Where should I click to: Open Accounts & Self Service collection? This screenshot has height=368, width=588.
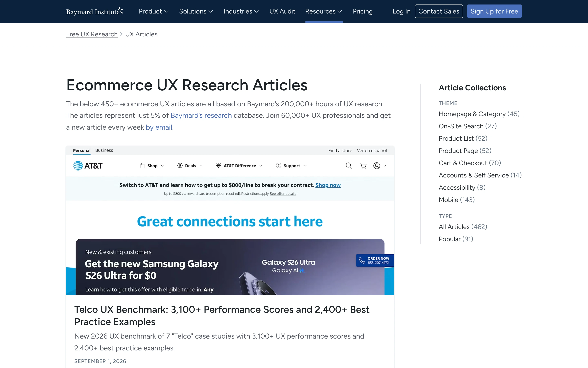coord(480,175)
